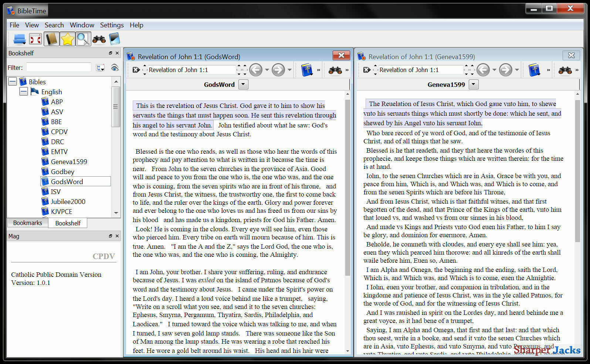Screen dimensions: 590x364
Task: Open the View menu
Action: tap(32, 25)
